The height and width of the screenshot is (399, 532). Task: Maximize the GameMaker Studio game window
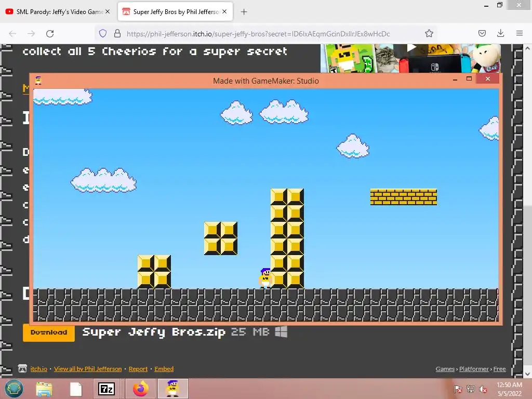click(x=469, y=79)
